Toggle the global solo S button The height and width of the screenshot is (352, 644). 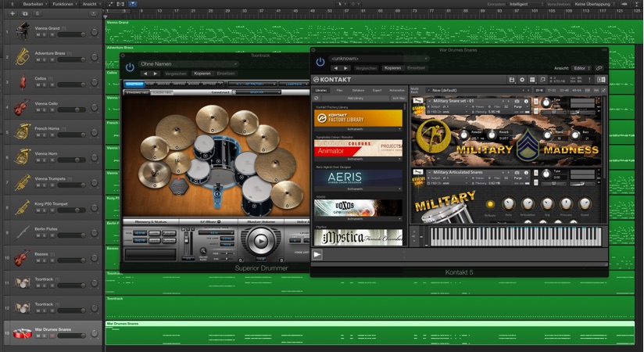(x=37, y=13)
